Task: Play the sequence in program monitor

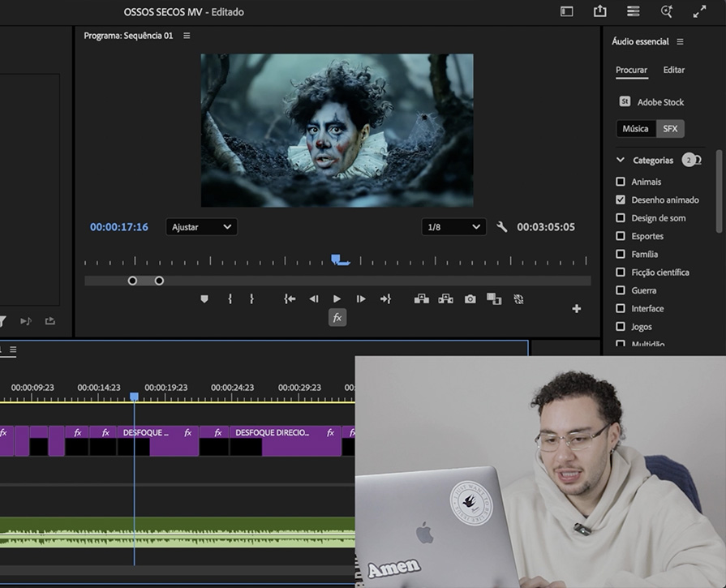Action: (x=337, y=299)
